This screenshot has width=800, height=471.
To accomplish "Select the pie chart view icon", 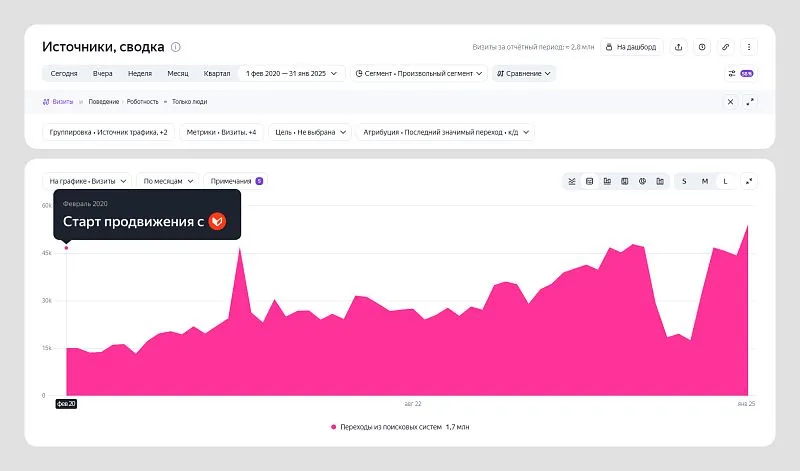I will point(642,181).
